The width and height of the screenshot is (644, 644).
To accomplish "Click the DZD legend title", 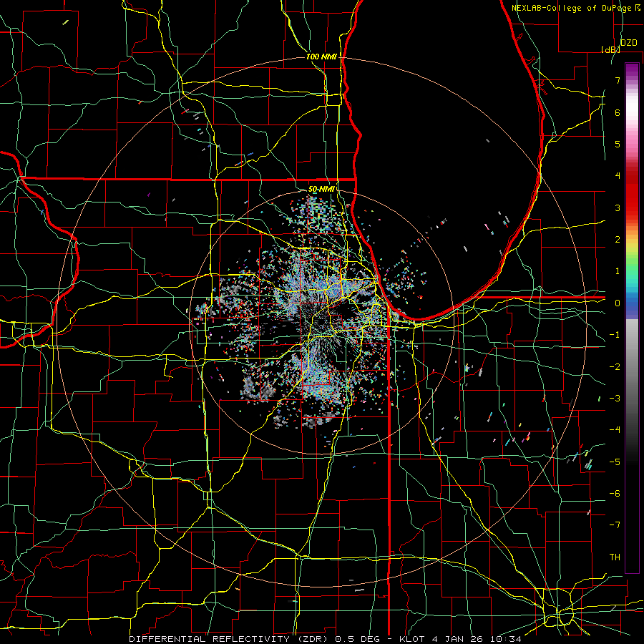I will click(x=628, y=43).
